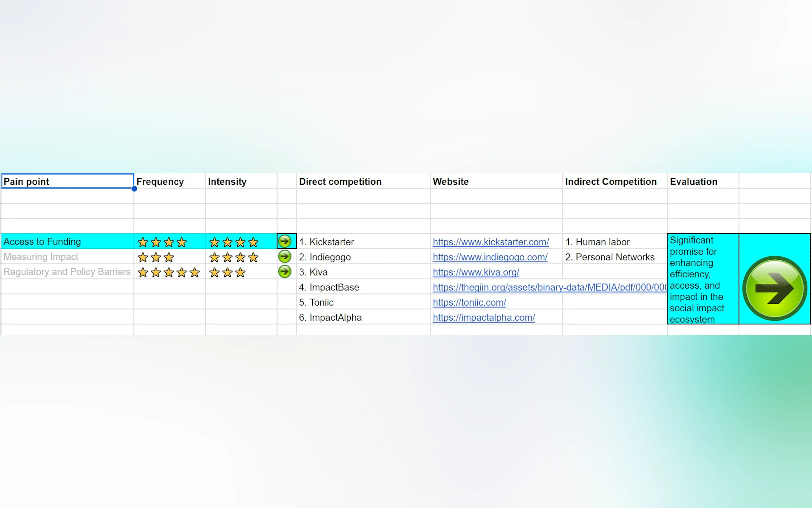Click green arrow icon in Measuring Impact row

point(285,257)
